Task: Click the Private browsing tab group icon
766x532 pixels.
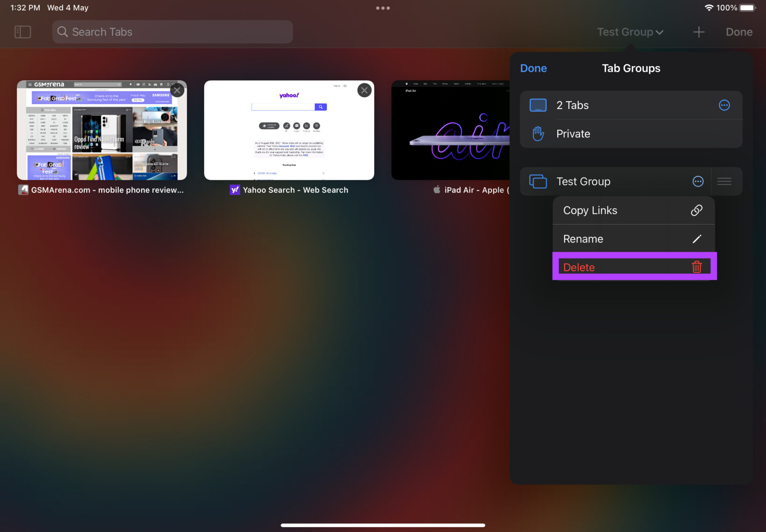Action: (538, 133)
